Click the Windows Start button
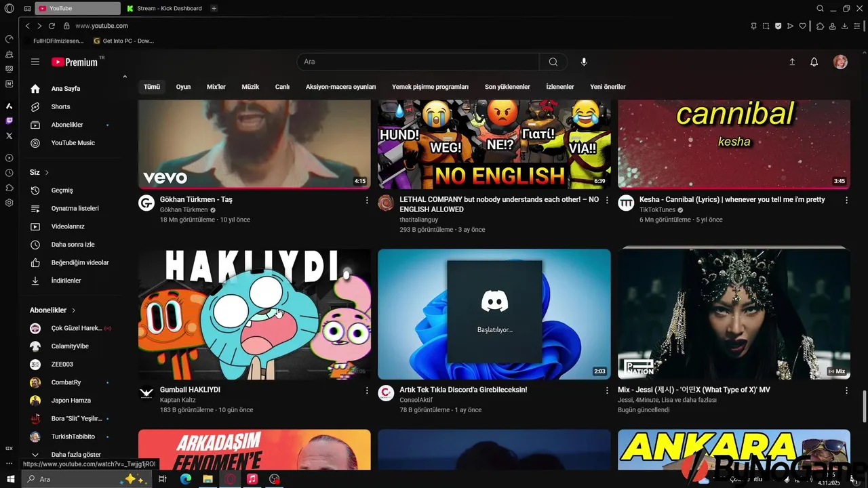The height and width of the screenshot is (488, 868). coord(10,479)
